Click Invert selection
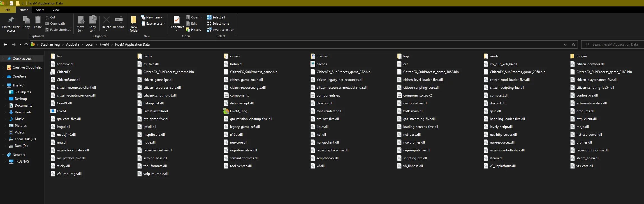The image size is (644, 204). (x=221, y=30)
